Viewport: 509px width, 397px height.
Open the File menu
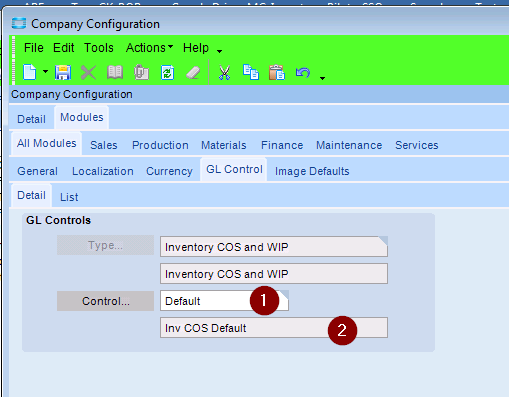[x=34, y=48]
